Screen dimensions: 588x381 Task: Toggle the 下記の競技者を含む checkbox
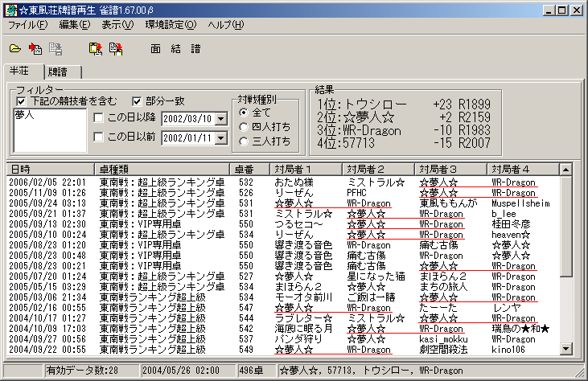point(20,100)
